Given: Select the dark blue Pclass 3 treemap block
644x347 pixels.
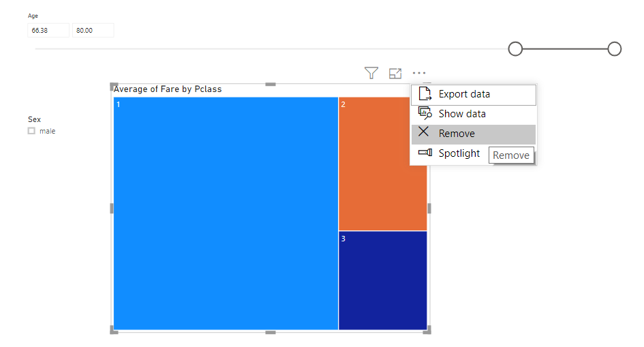Looking at the screenshot, I should tap(382, 280).
